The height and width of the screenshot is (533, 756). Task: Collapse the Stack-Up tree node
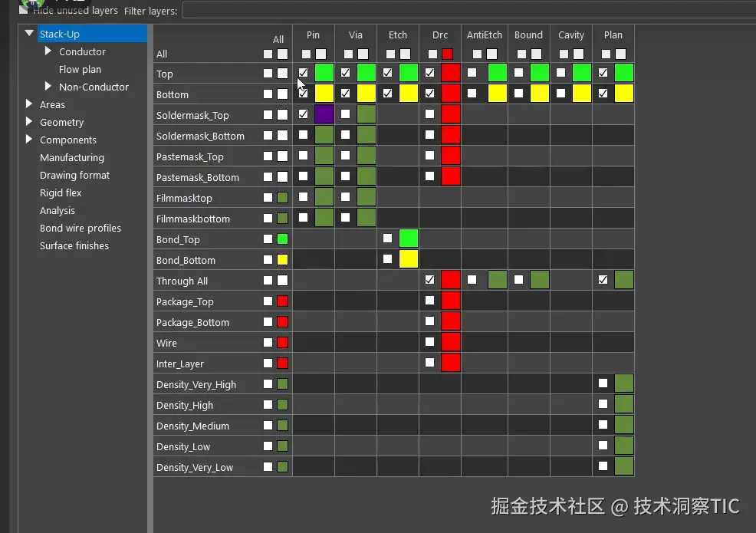(29, 33)
